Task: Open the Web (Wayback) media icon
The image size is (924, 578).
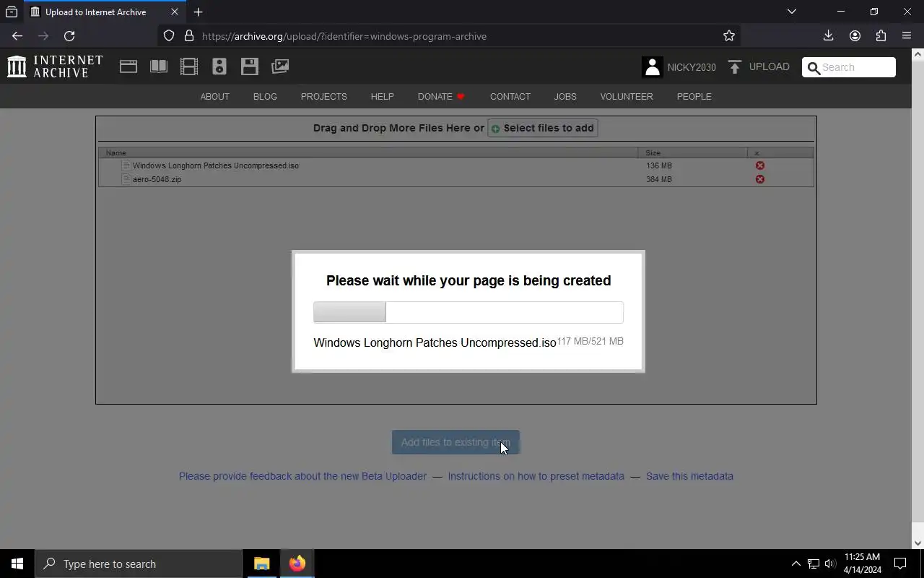Action: coord(128,66)
